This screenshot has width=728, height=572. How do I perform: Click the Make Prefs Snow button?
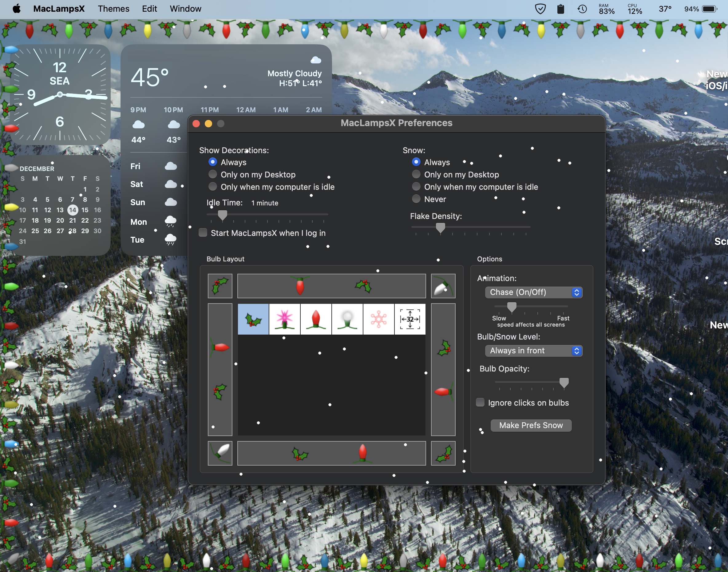531,425
